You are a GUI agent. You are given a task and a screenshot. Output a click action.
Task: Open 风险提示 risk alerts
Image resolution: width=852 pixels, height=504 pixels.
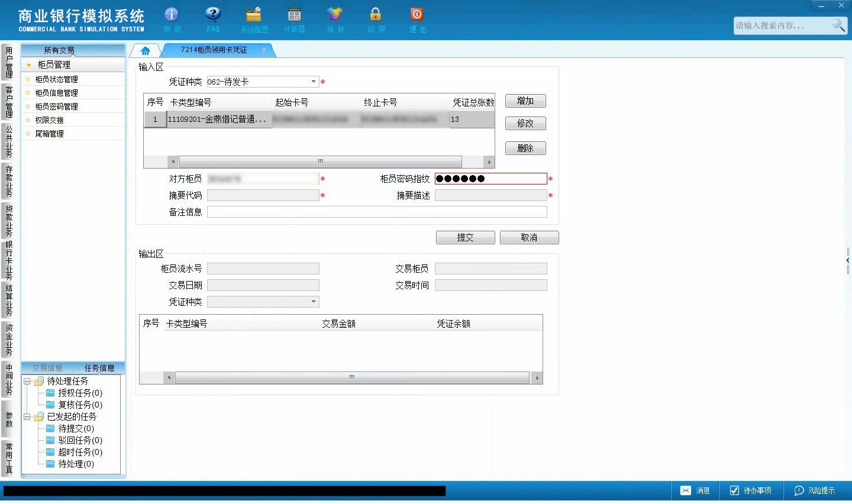point(815,490)
